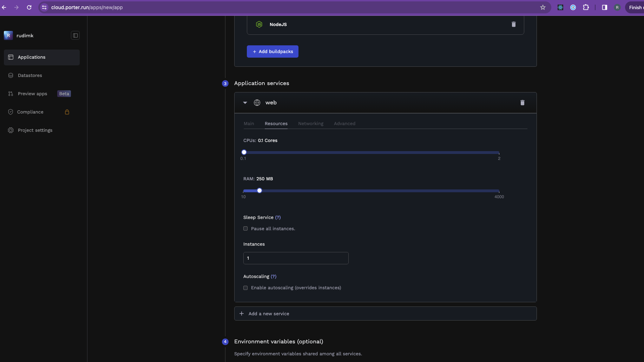Open Project settings
644x362 pixels.
pyautogui.click(x=35, y=130)
